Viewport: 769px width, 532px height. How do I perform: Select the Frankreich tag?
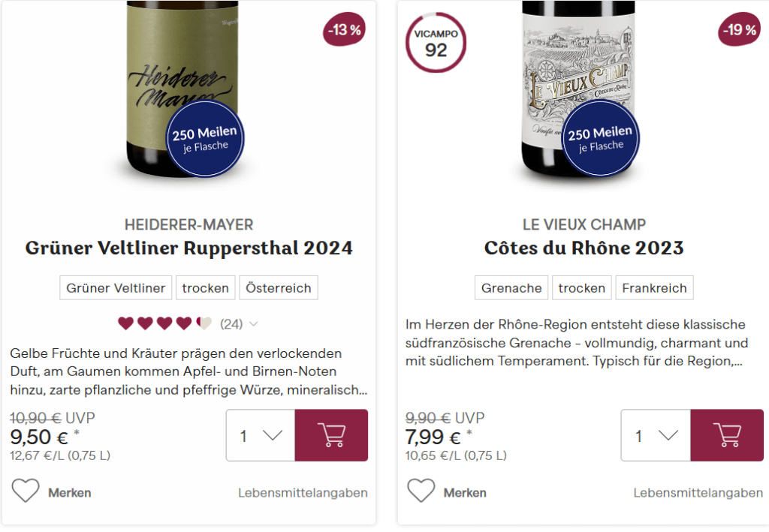click(654, 287)
